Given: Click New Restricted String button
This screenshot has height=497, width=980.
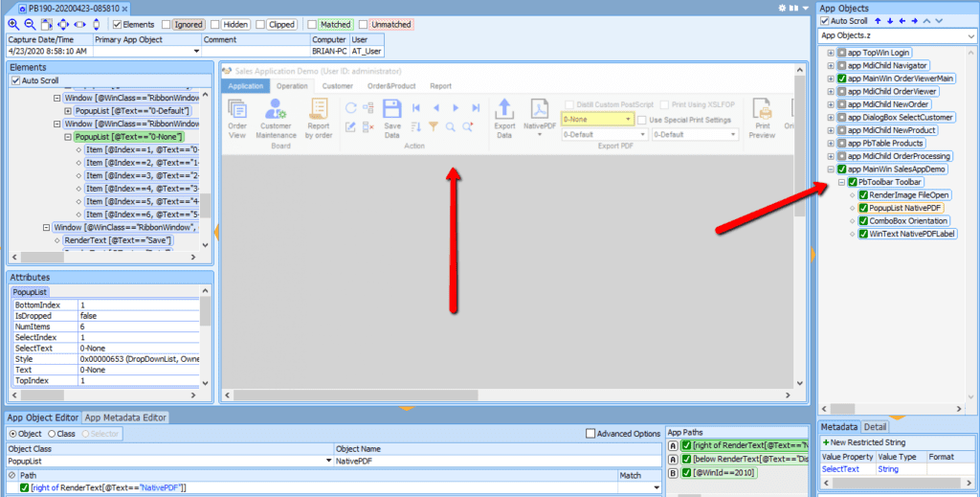Looking at the screenshot, I should 864,442.
